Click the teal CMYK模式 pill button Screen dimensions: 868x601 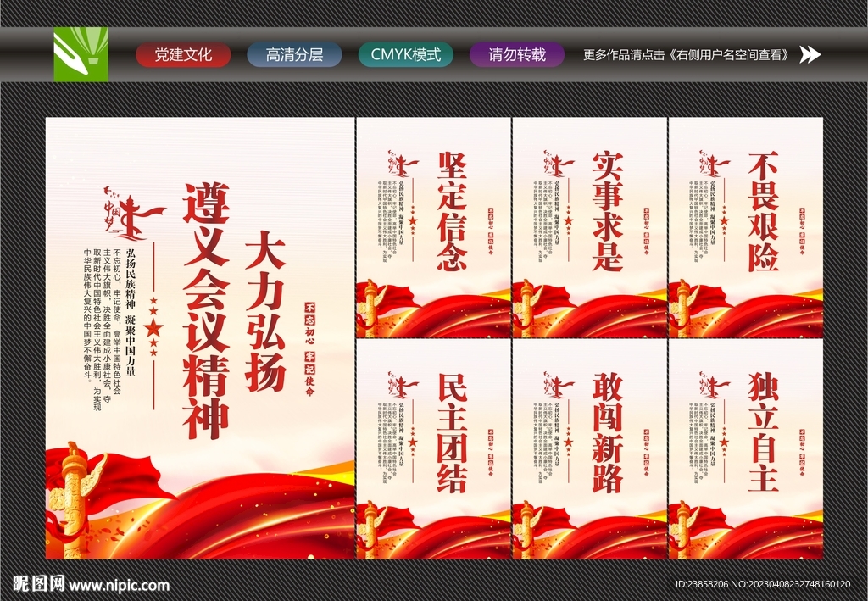pyautogui.click(x=406, y=55)
